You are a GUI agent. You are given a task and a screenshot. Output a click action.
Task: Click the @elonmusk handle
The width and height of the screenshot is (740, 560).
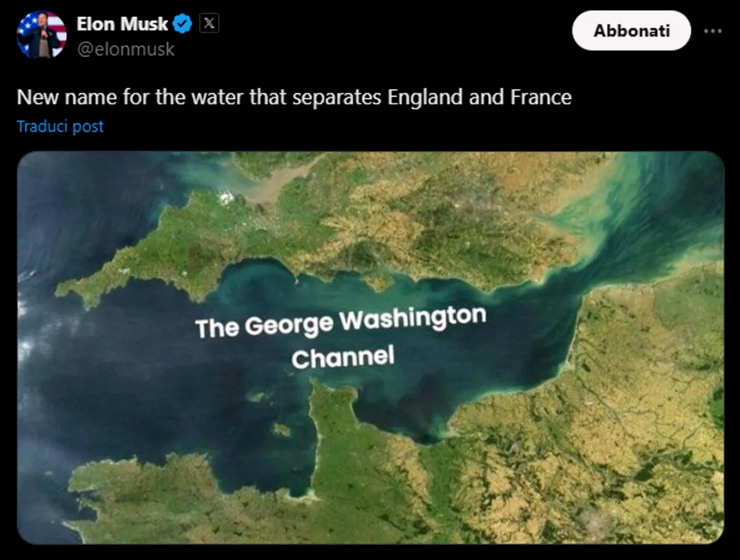point(126,49)
